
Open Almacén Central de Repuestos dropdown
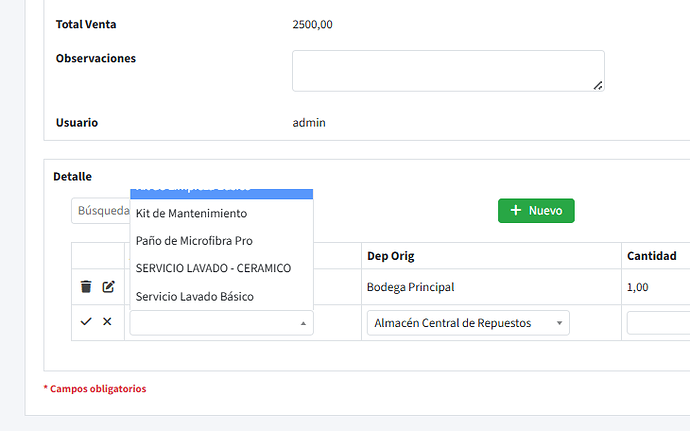[468, 323]
